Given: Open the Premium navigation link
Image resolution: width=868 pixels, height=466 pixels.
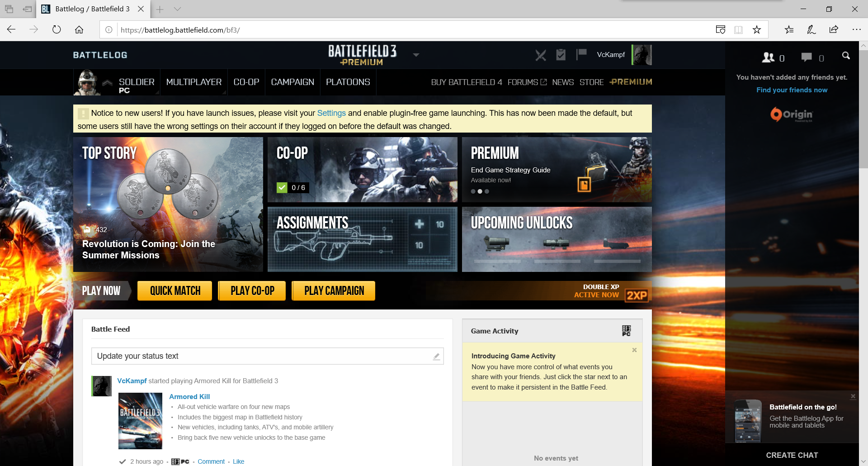Looking at the screenshot, I should 631,82.
